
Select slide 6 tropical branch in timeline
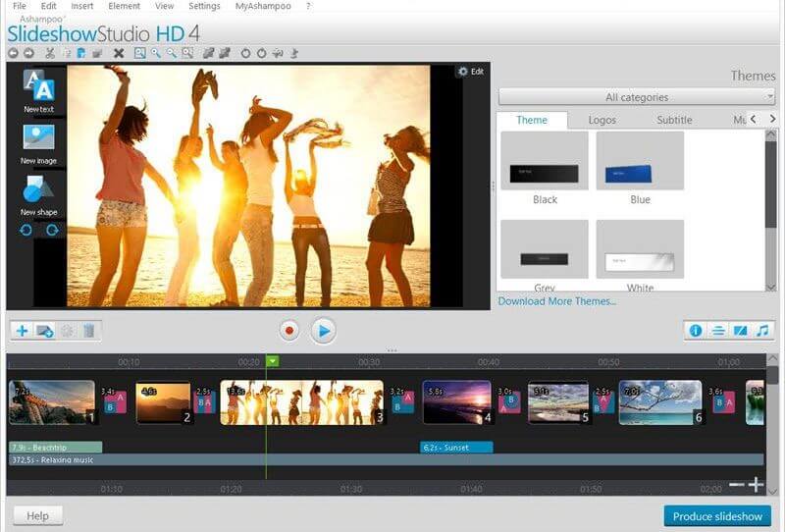pos(660,402)
